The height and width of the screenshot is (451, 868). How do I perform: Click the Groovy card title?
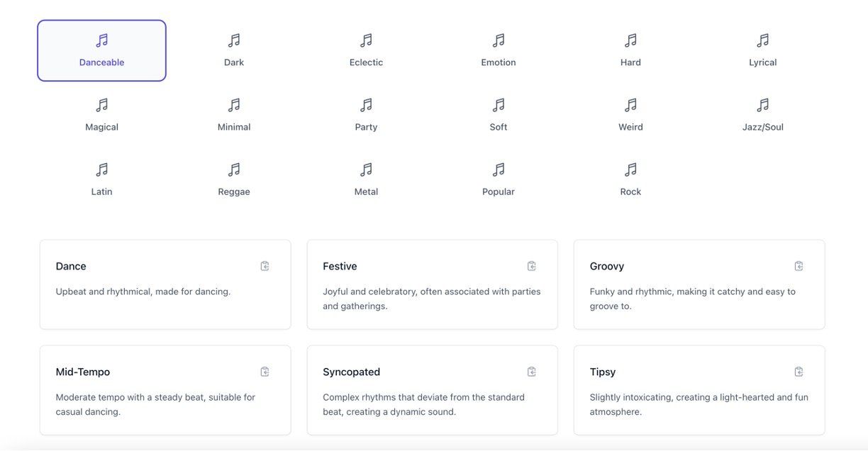pyautogui.click(x=607, y=266)
